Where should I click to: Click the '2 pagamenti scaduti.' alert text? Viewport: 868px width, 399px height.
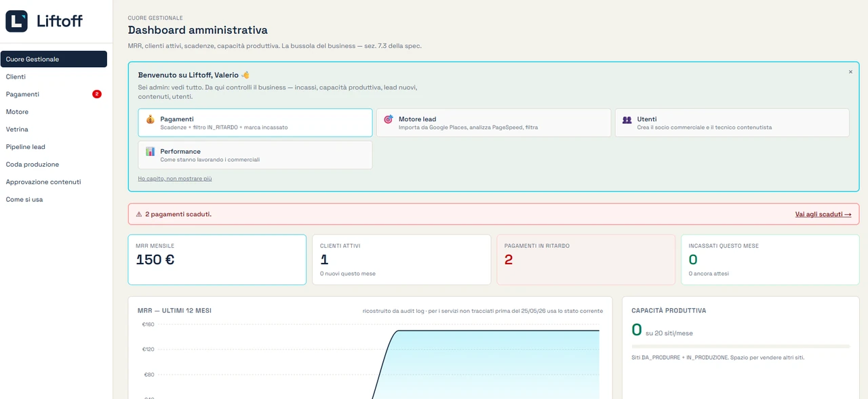(x=178, y=214)
